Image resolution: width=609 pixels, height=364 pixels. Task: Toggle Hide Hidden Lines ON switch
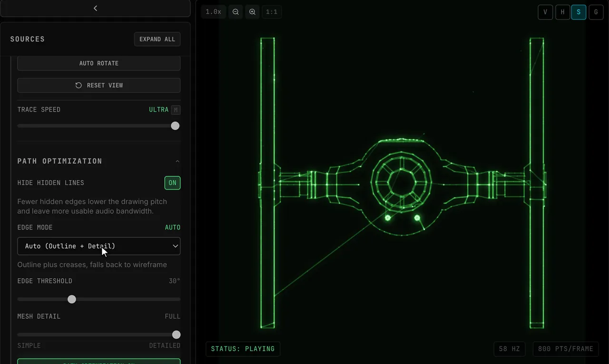172,182
